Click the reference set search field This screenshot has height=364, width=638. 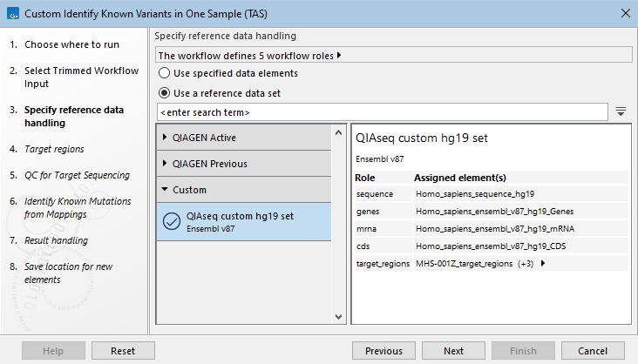382,112
